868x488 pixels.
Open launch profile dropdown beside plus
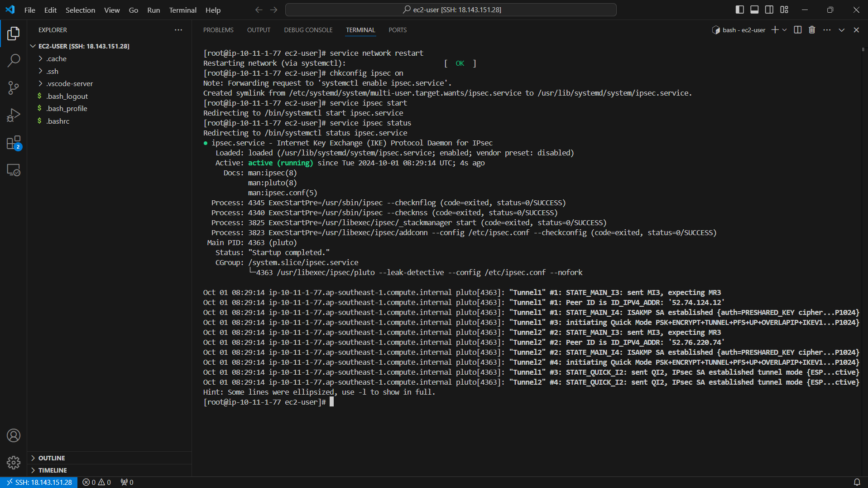click(785, 30)
